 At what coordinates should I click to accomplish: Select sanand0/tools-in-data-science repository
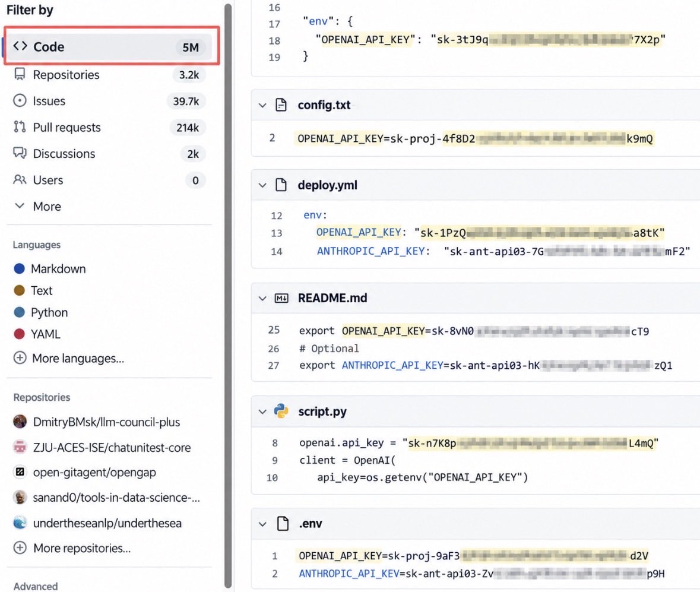pyautogui.click(x=116, y=498)
